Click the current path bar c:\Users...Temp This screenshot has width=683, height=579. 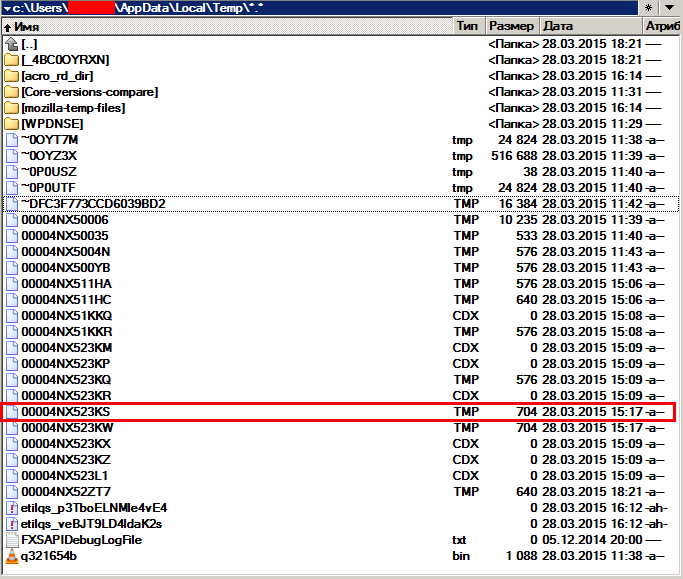point(320,8)
